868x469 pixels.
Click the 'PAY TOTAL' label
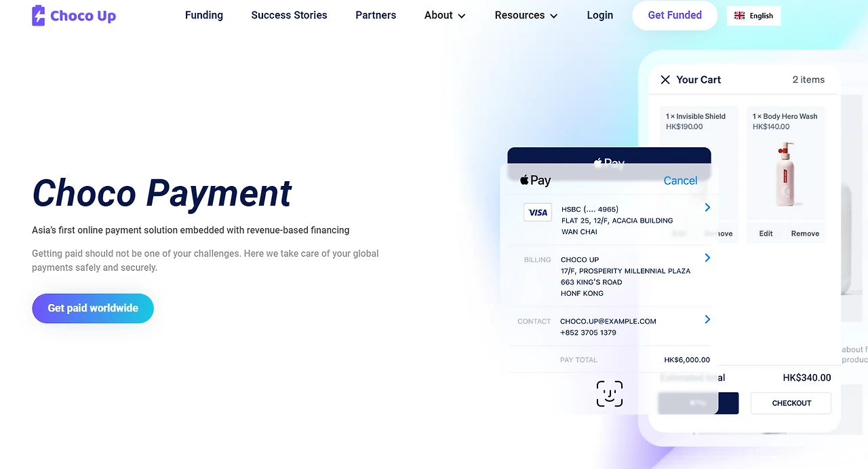(x=578, y=360)
